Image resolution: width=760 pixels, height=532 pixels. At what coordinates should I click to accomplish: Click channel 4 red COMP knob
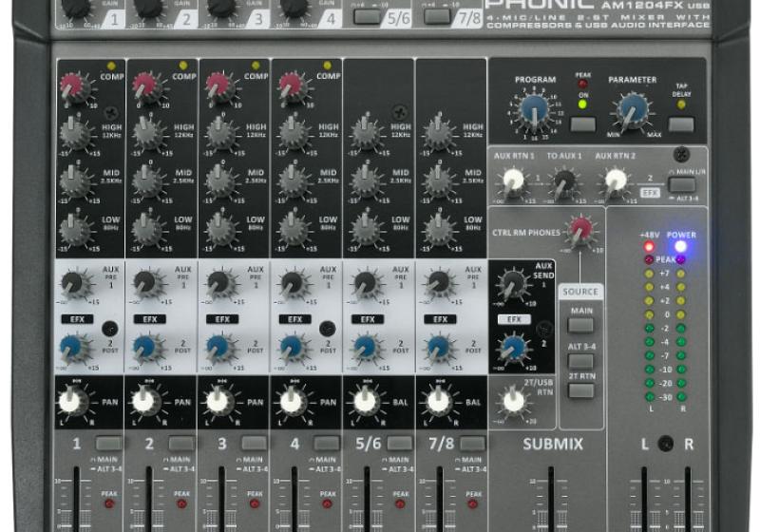point(292,87)
